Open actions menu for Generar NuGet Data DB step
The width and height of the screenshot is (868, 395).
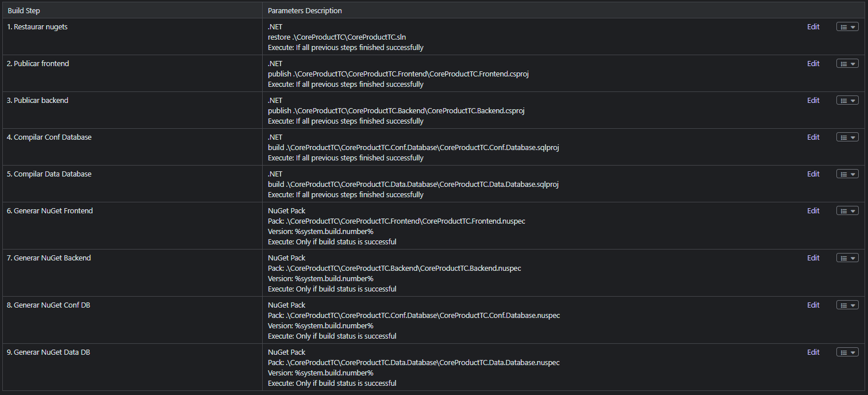(x=847, y=352)
